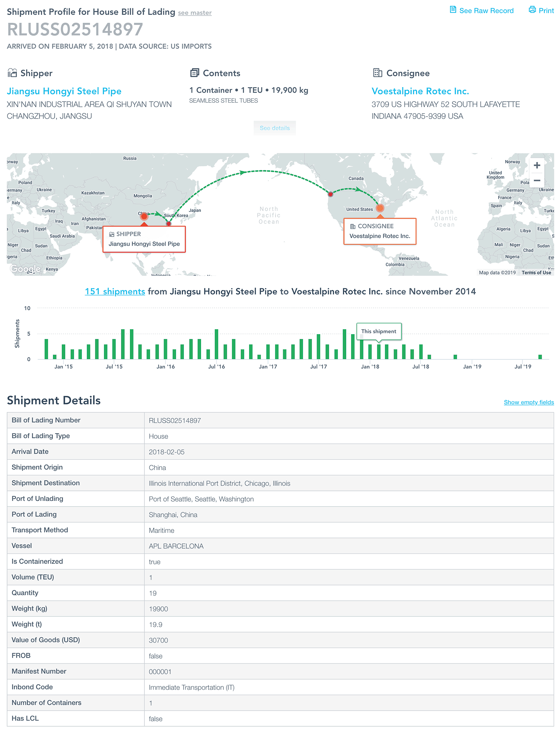Click the Bill of Lading Type value House
The width and height of the screenshot is (560, 733).
[158, 436]
